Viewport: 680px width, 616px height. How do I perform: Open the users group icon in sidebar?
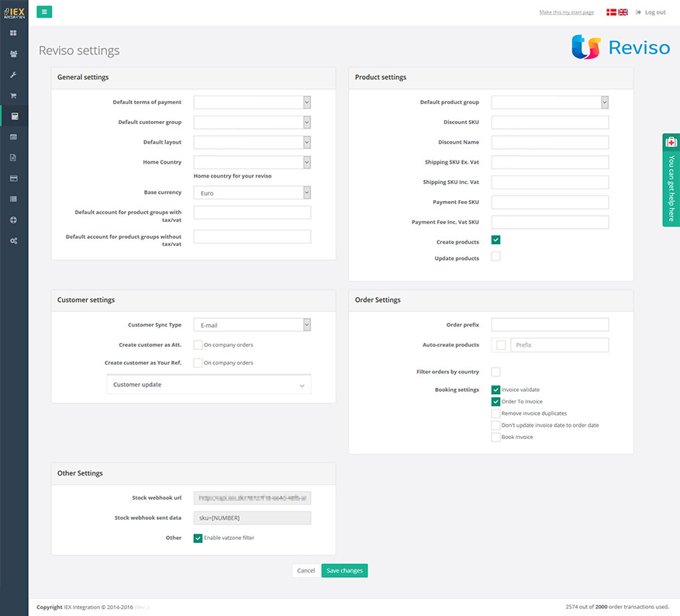pos(13,54)
